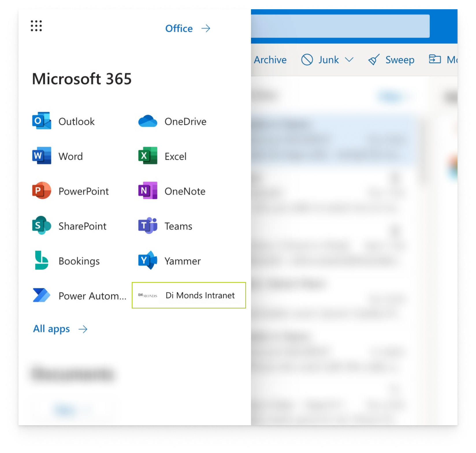Viewport: 476px width, 453px height.
Task: Select the SharePoint label
Action: 82,226
